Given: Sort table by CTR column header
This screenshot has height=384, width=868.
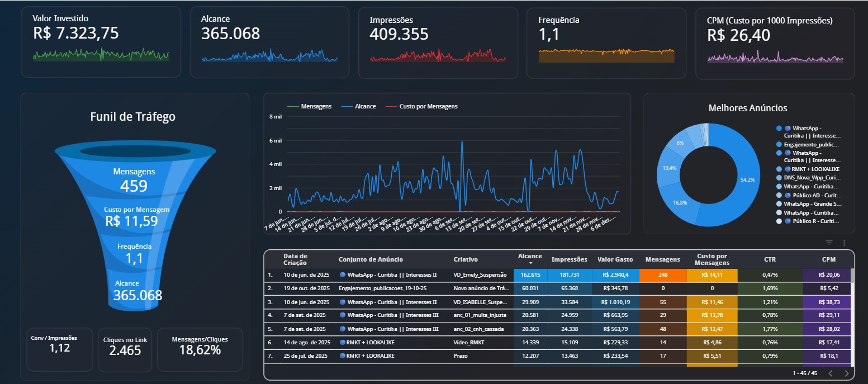Looking at the screenshot, I should coord(770,259).
